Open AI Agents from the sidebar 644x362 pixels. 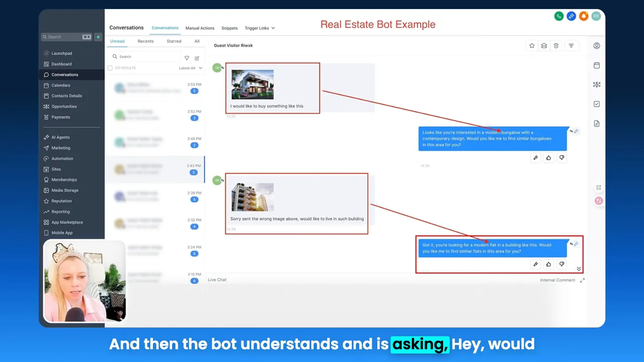[60, 137]
